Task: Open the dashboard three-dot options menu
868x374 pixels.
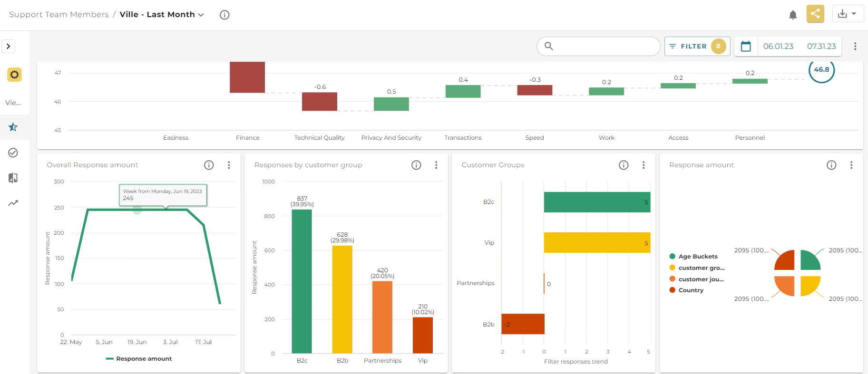Action: pos(855,46)
